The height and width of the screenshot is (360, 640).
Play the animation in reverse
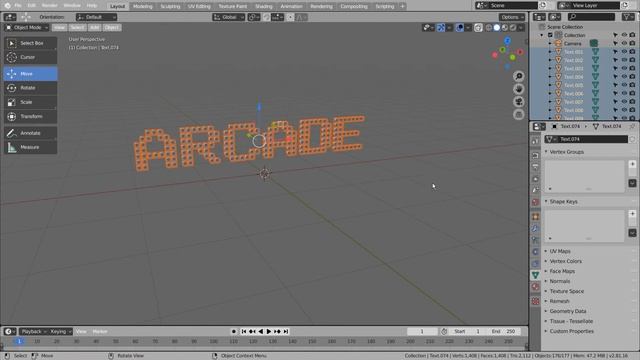point(260,331)
